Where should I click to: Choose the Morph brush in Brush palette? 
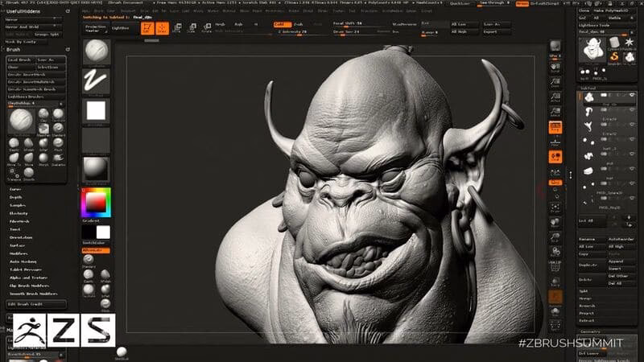tap(43, 158)
